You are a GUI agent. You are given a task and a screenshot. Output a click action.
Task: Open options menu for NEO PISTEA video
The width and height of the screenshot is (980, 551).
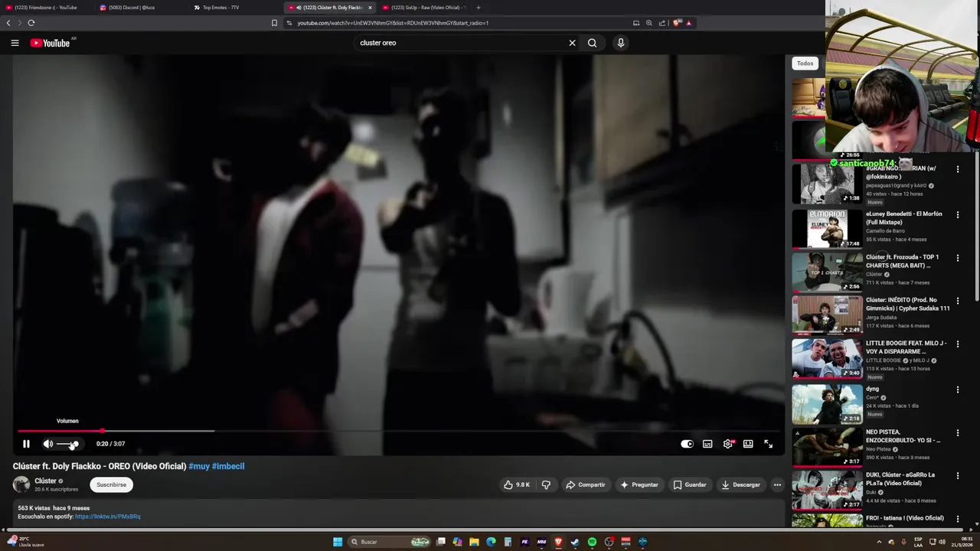point(957,433)
